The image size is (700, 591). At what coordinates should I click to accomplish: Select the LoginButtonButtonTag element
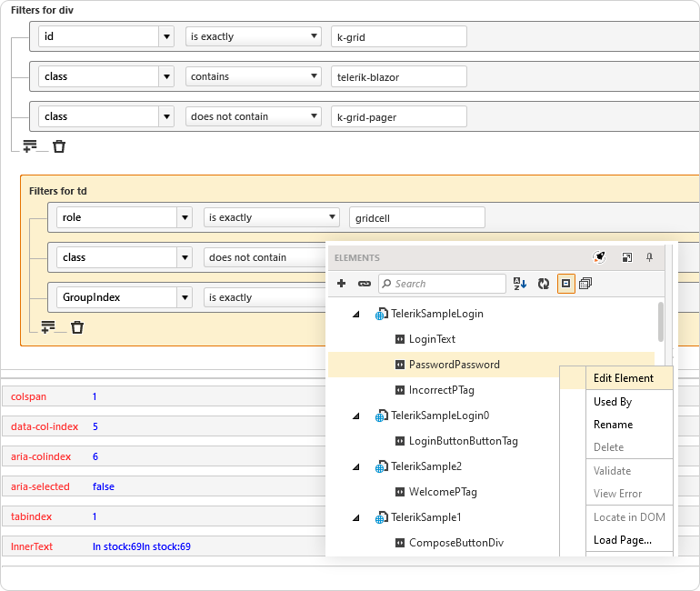463,441
